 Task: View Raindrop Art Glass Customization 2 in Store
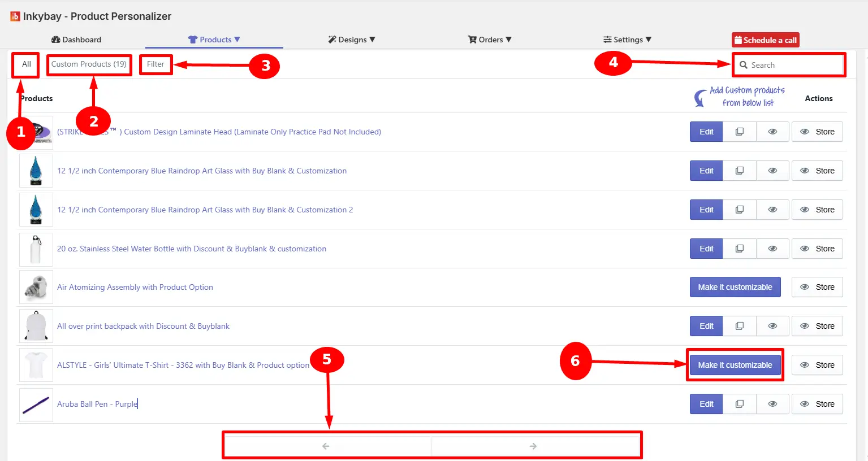pos(817,210)
